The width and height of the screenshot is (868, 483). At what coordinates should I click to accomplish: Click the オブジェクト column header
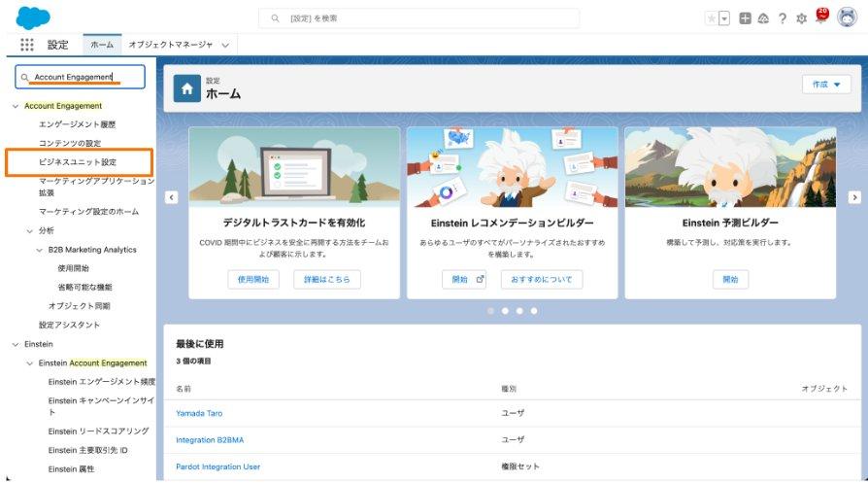824,389
